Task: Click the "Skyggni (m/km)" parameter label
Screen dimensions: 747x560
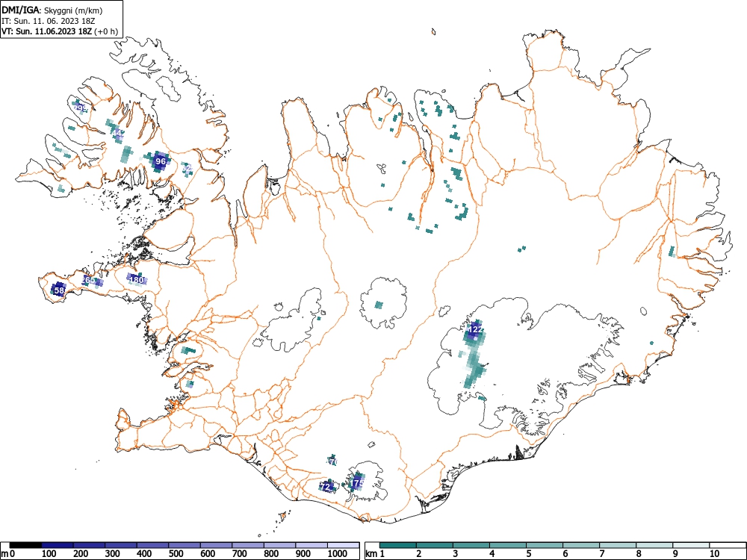Action: pyautogui.click(x=73, y=10)
